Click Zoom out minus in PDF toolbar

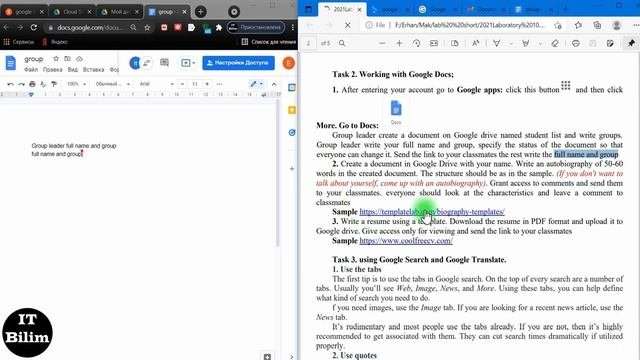pyautogui.click(x=382, y=43)
